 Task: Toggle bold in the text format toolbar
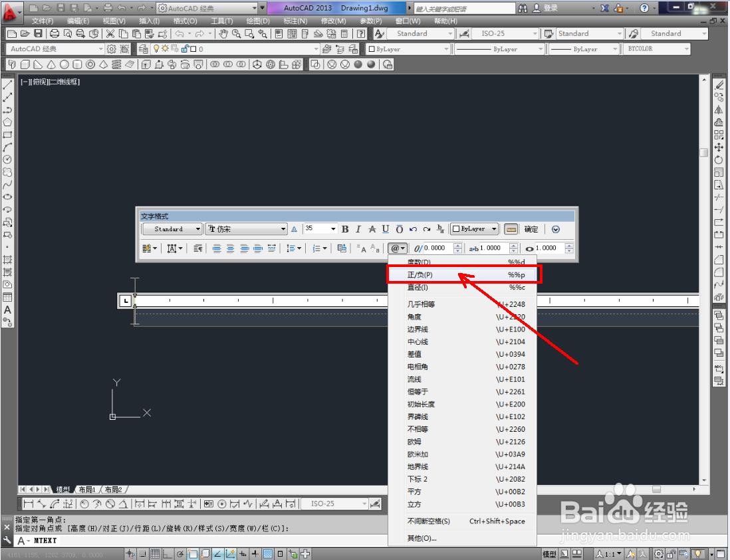[x=345, y=229]
